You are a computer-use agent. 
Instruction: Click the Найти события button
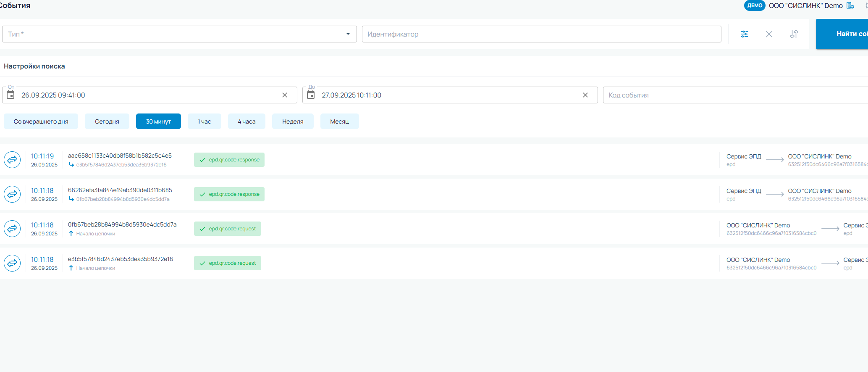(x=842, y=34)
